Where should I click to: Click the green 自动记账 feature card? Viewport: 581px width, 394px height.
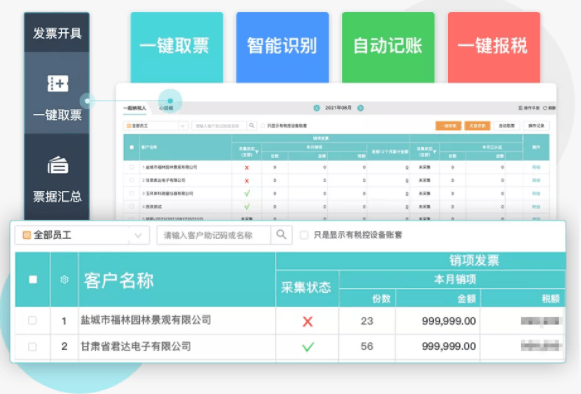click(x=388, y=47)
